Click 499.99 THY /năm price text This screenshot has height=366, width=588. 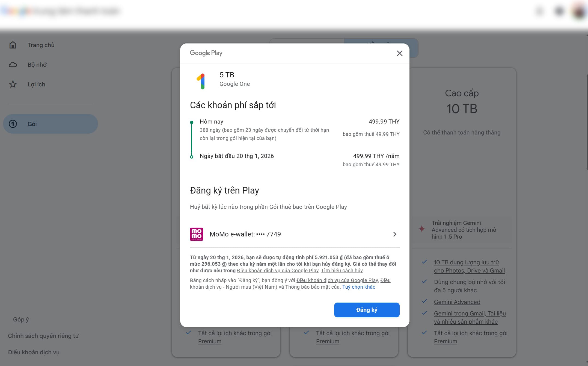point(376,156)
